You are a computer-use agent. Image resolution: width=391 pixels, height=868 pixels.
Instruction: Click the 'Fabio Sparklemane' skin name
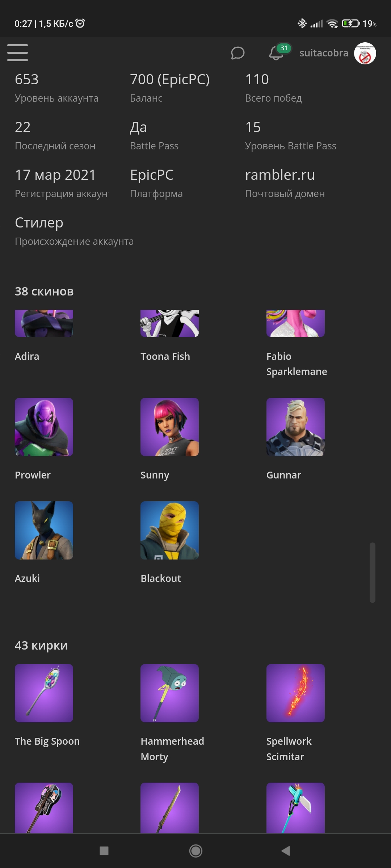point(297,364)
